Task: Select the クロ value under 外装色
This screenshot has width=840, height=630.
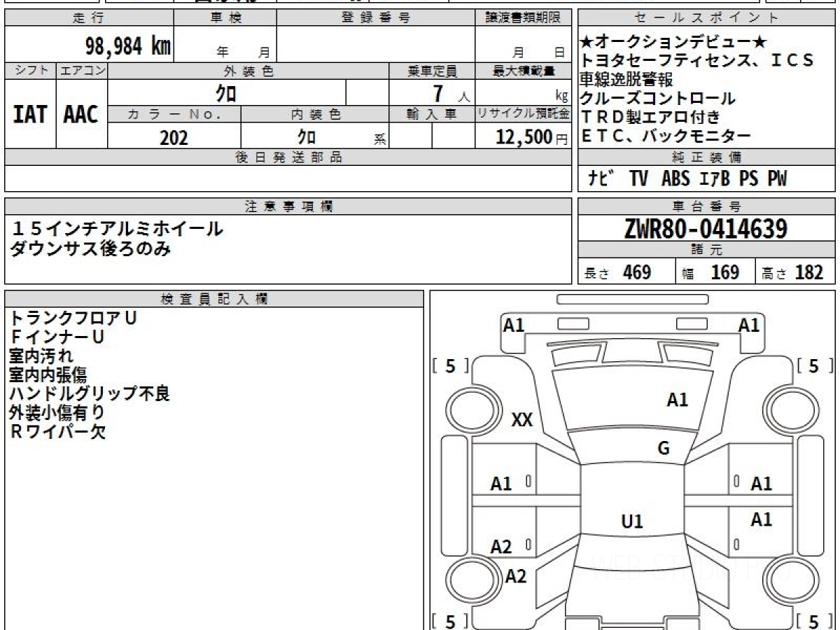Action: pos(226,93)
